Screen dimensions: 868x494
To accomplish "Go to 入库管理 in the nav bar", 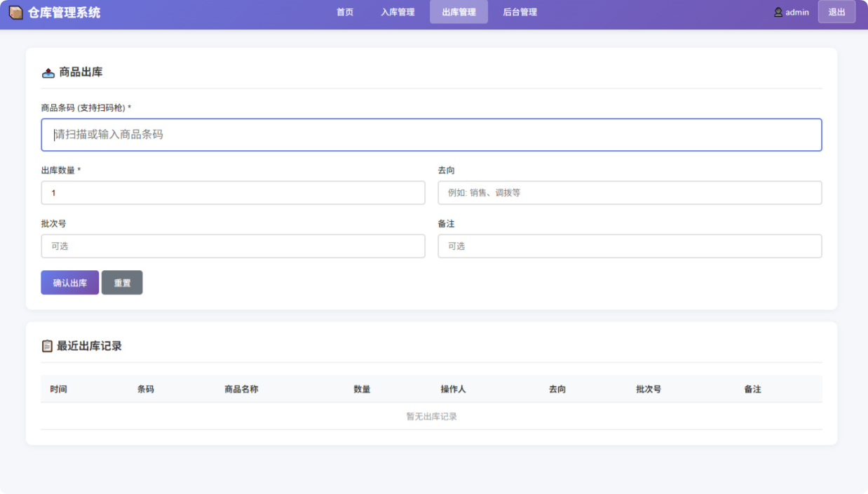I will tap(398, 12).
